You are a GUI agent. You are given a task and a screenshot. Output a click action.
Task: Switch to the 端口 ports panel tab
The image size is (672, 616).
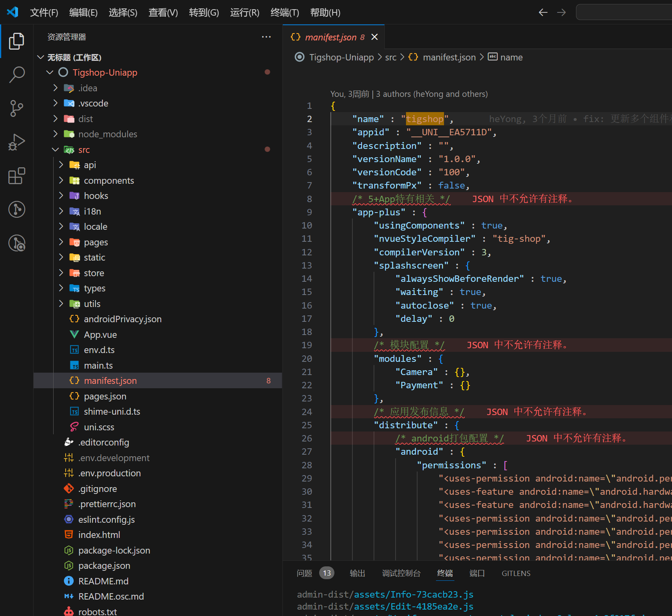pos(477,573)
